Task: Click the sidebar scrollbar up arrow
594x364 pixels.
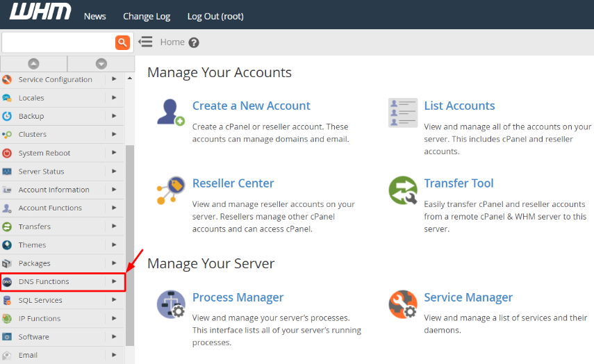Action: click(130, 78)
